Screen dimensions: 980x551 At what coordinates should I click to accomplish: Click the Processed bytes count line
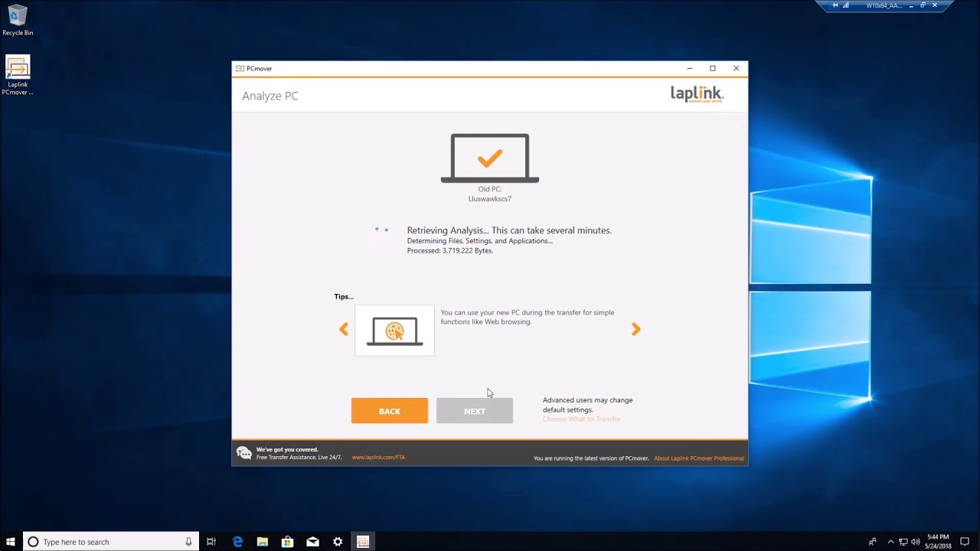pyautogui.click(x=450, y=251)
